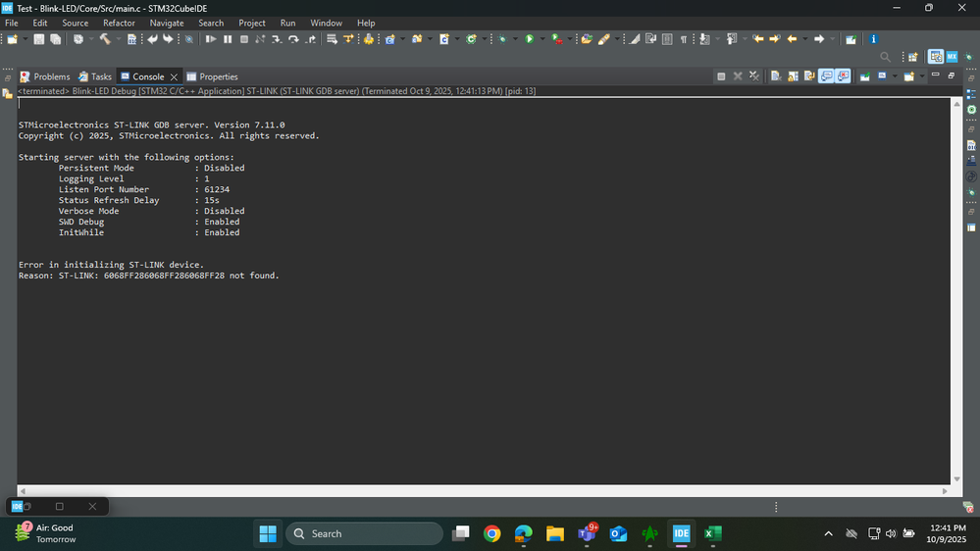Click the console horizontal scrollbar right arrow
The width and height of the screenshot is (980, 551).
click(945, 491)
